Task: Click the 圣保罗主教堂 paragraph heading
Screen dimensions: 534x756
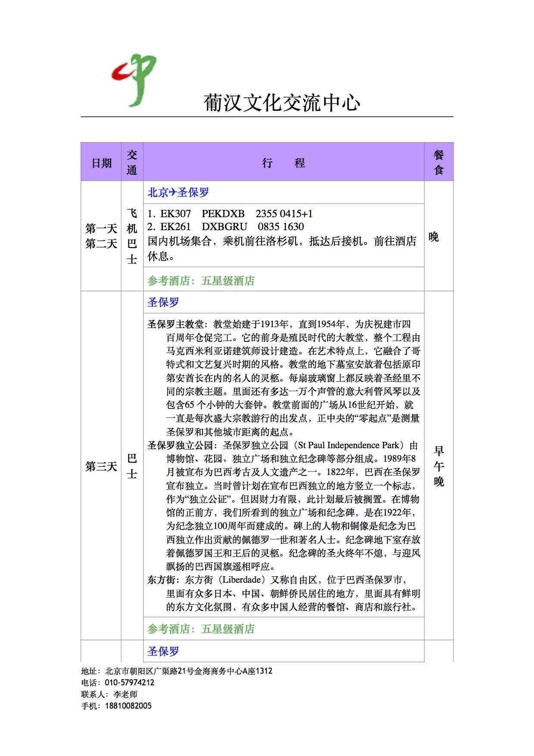Action: [175, 324]
